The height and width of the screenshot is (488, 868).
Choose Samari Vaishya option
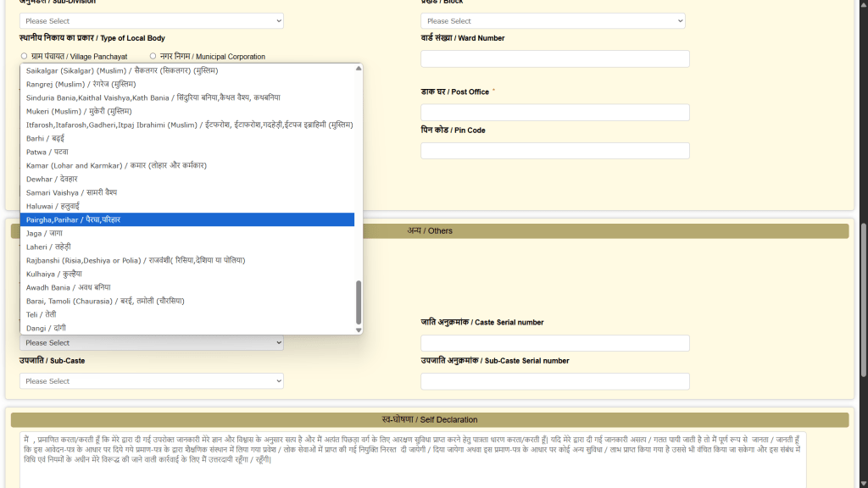tap(187, 192)
